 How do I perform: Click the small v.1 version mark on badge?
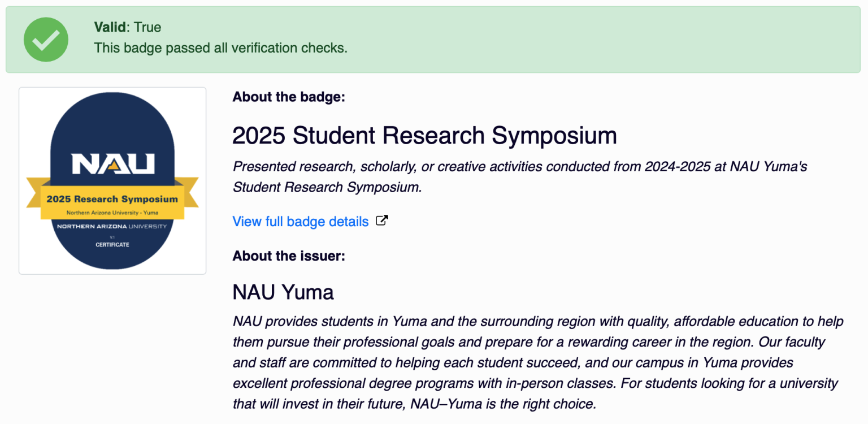[x=112, y=237]
